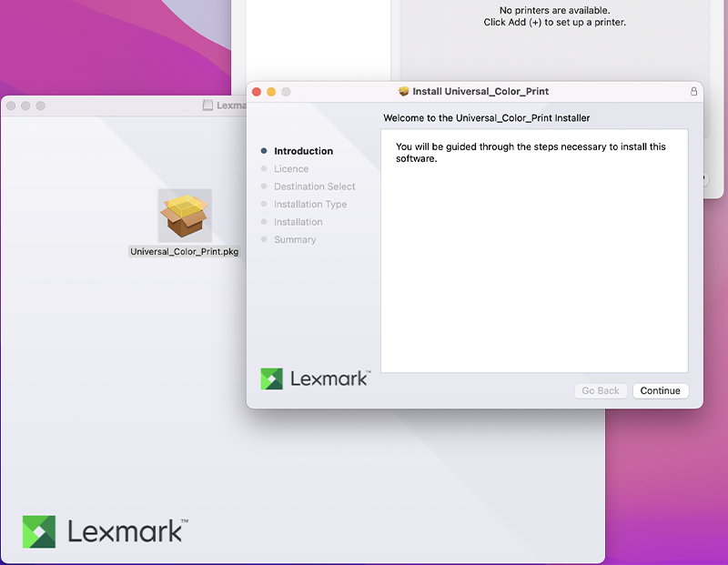Click 'Click Add (+) to set up a printer.' text

[555, 22]
